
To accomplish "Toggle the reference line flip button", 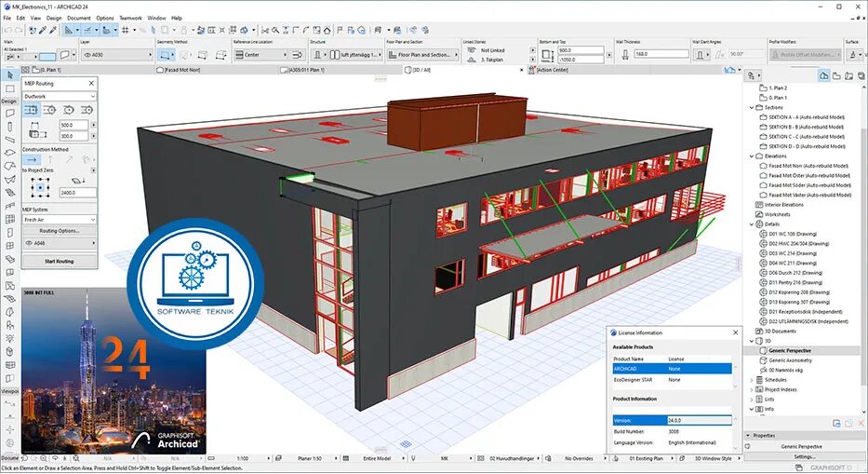I will [298, 55].
